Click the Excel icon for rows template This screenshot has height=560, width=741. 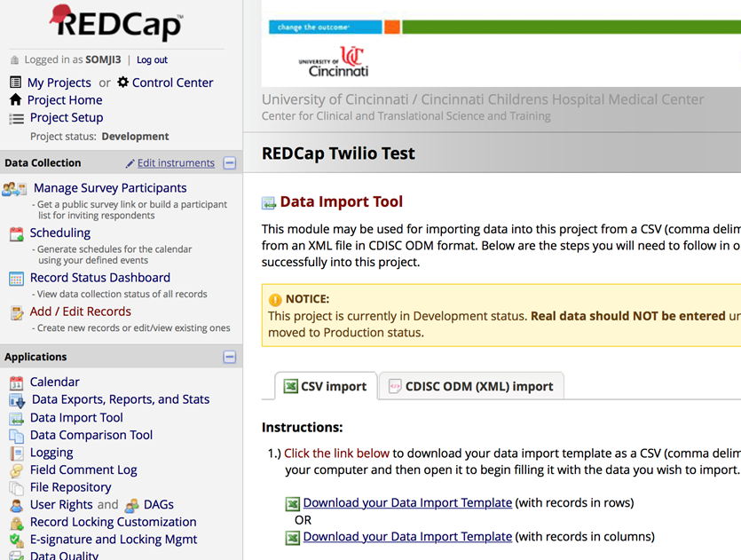point(293,504)
